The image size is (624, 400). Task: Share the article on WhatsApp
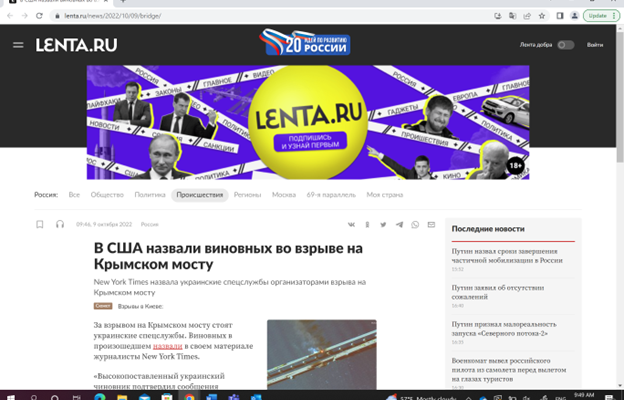point(415,224)
